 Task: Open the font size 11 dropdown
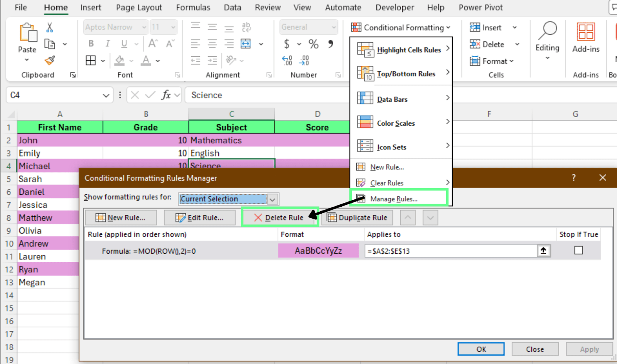(x=173, y=27)
